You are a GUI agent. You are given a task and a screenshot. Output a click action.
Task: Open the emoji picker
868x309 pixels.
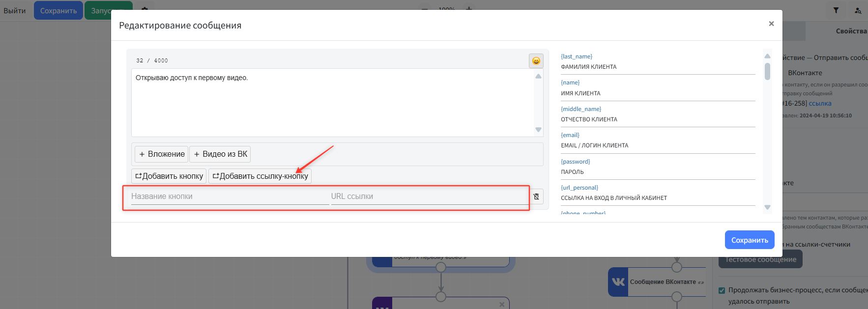536,61
